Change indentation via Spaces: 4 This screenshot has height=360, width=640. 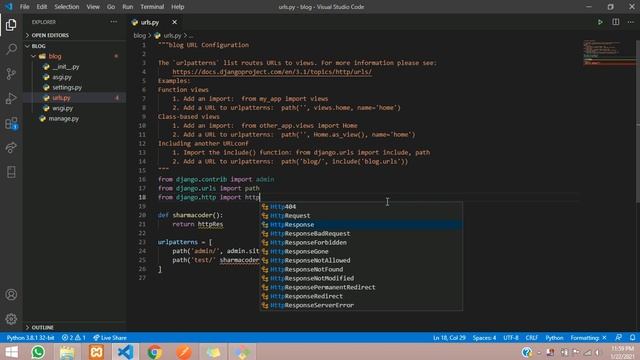point(484,338)
